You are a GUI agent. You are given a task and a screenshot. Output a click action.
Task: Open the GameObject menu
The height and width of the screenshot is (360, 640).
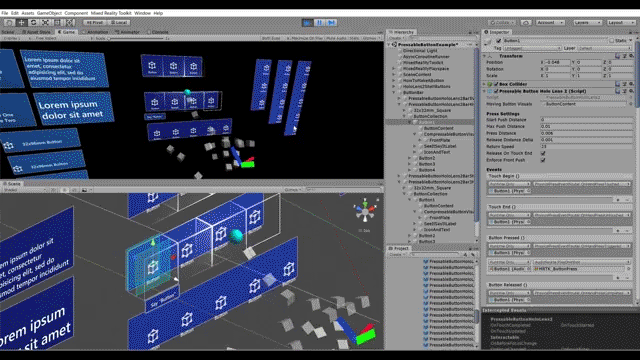pos(49,13)
